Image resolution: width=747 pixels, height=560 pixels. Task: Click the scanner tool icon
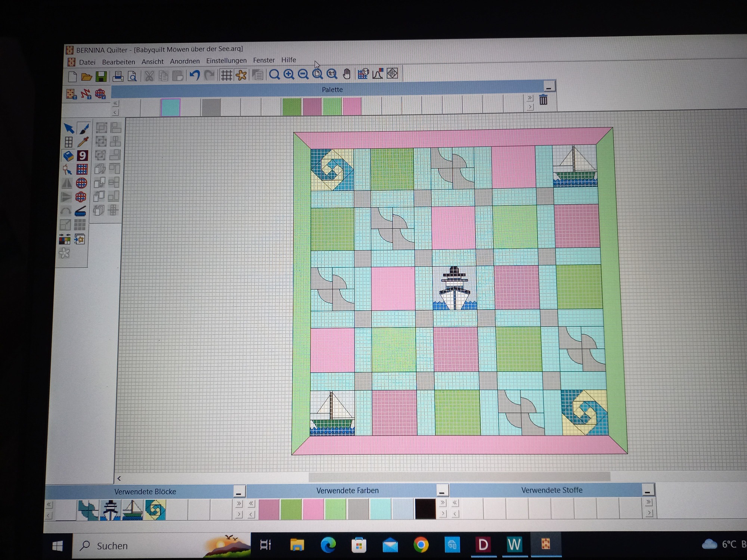point(80,212)
